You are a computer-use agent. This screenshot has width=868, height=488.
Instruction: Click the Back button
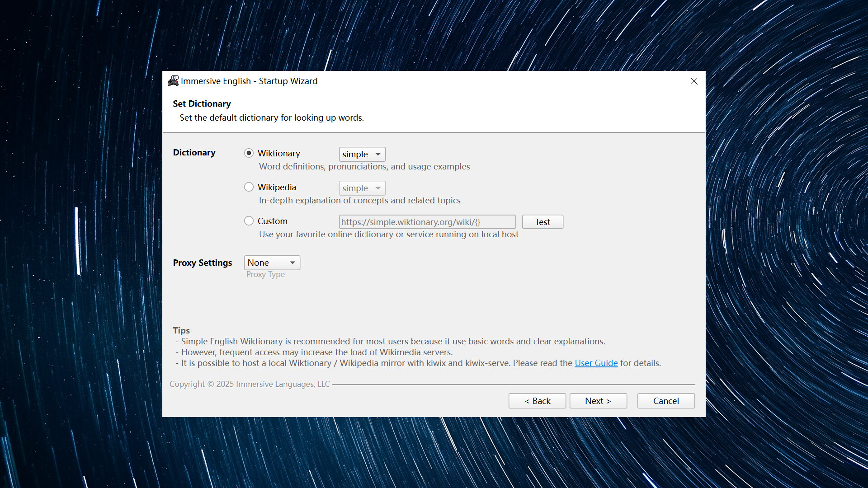click(537, 401)
